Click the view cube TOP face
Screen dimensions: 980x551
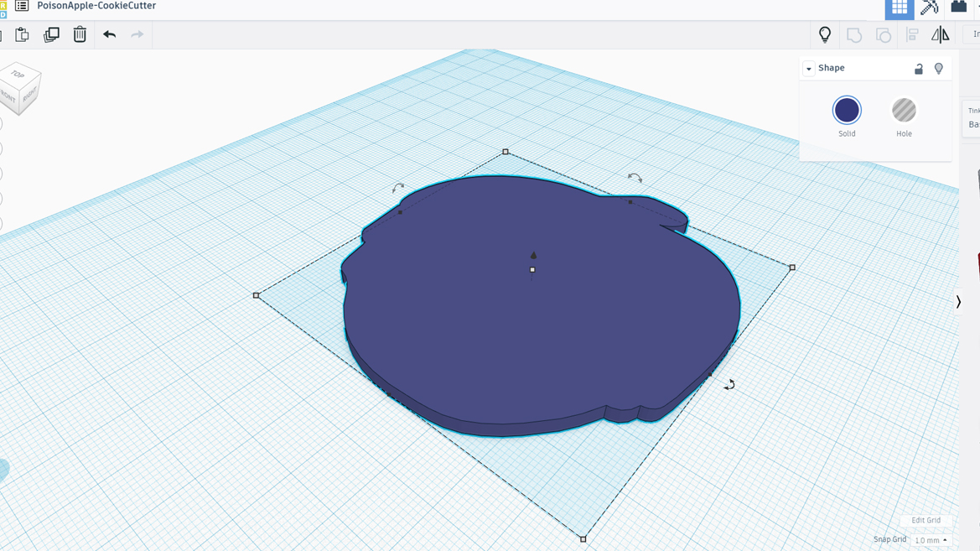18,74
